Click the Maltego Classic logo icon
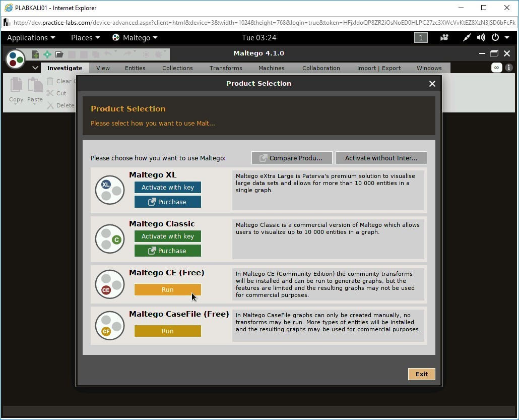 pos(109,239)
